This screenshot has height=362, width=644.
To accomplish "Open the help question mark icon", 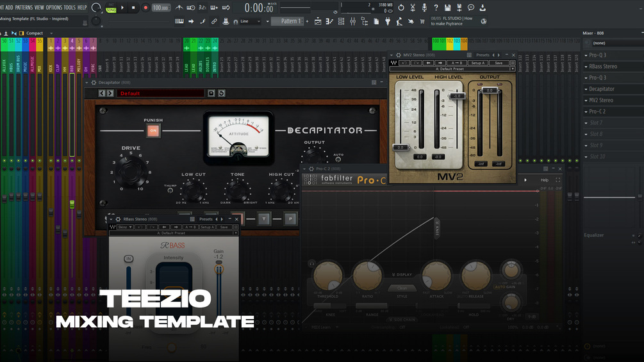I will tap(436, 8).
